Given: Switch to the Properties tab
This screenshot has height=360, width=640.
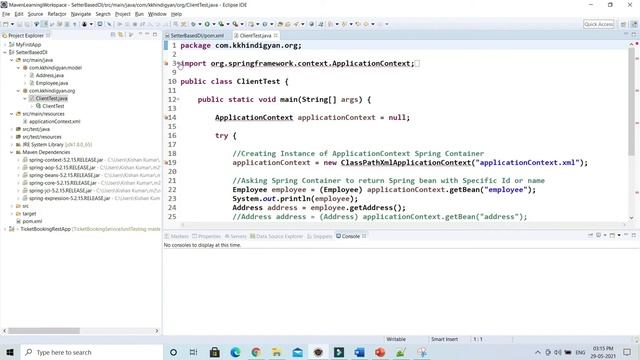Looking at the screenshot, I should click(x=207, y=236).
